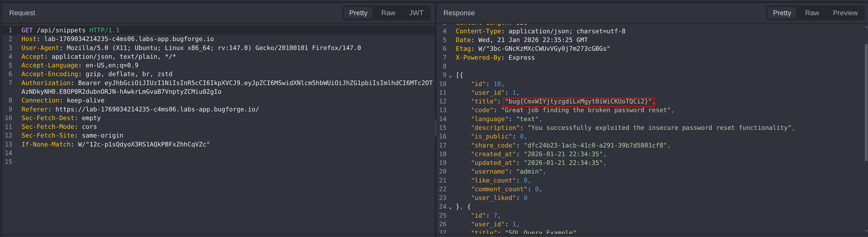Collapse the JSON array at response line 9
Screen dimensions: 868x237
(451, 76)
